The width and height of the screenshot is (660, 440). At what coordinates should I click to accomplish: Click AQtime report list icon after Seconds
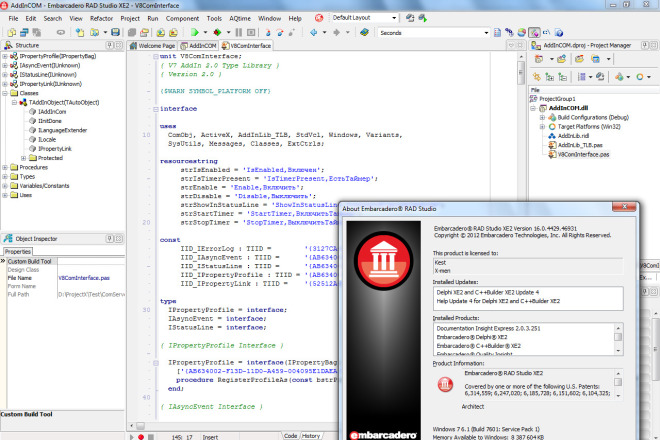(497, 32)
